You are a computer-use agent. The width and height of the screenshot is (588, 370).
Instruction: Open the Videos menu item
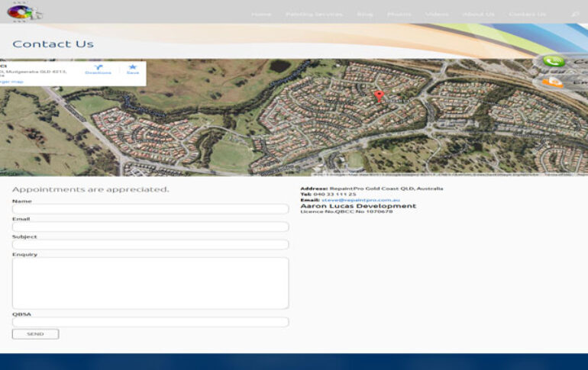pyautogui.click(x=437, y=14)
